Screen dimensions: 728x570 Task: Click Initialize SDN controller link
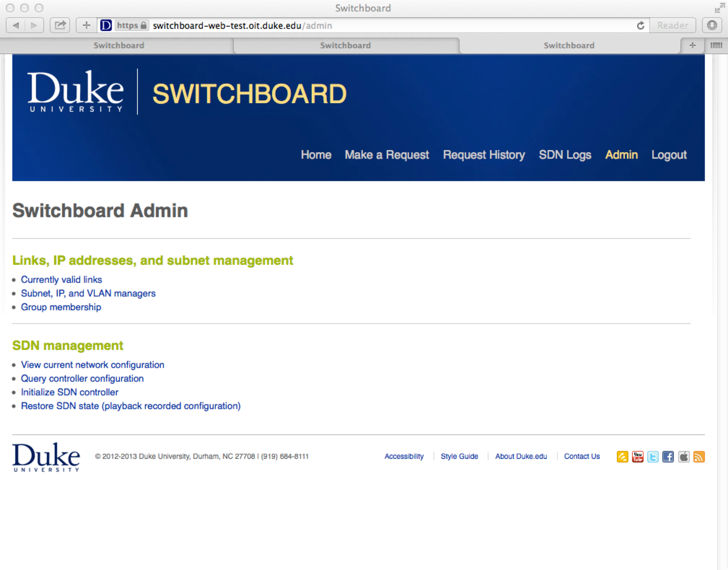[70, 392]
